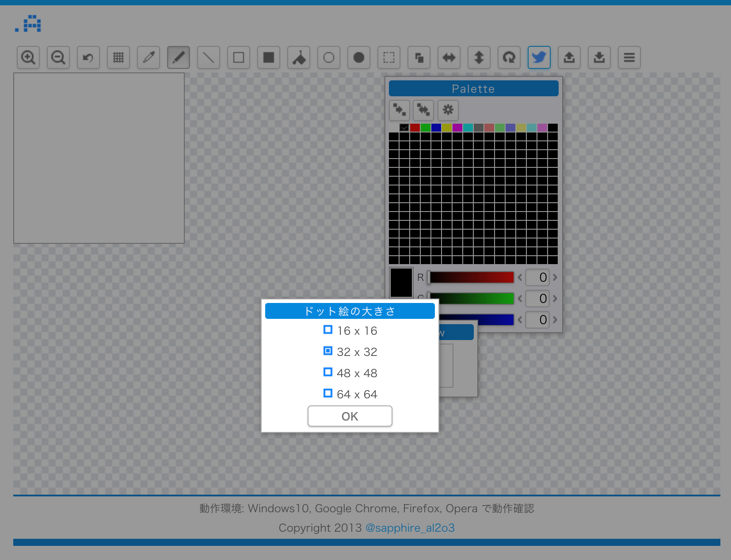This screenshot has height=560, width=731.
Task: Increase the B value with the right arrow
Action: (x=555, y=320)
